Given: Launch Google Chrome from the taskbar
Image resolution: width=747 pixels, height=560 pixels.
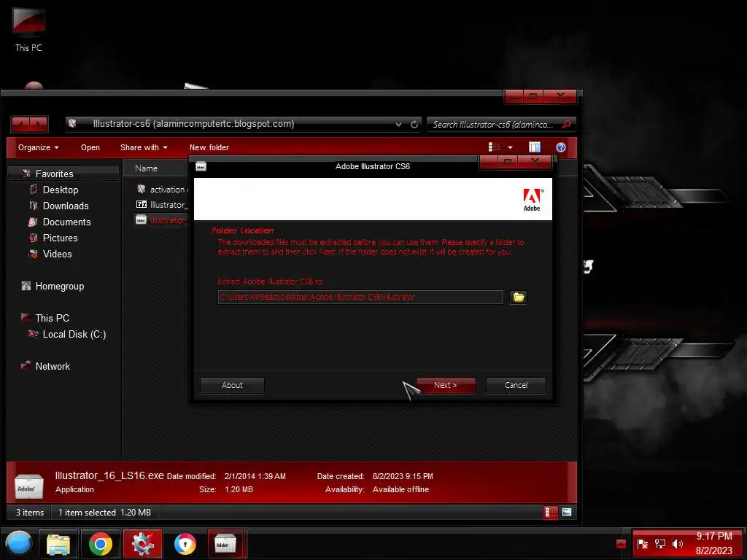Looking at the screenshot, I should (x=101, y=544).
